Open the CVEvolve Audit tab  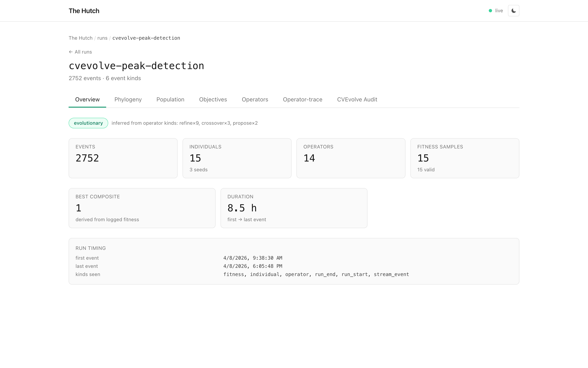[357, 100]
